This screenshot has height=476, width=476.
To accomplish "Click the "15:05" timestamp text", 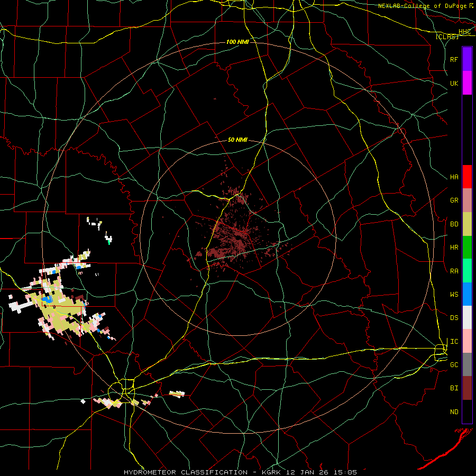I will pos(344,472).
